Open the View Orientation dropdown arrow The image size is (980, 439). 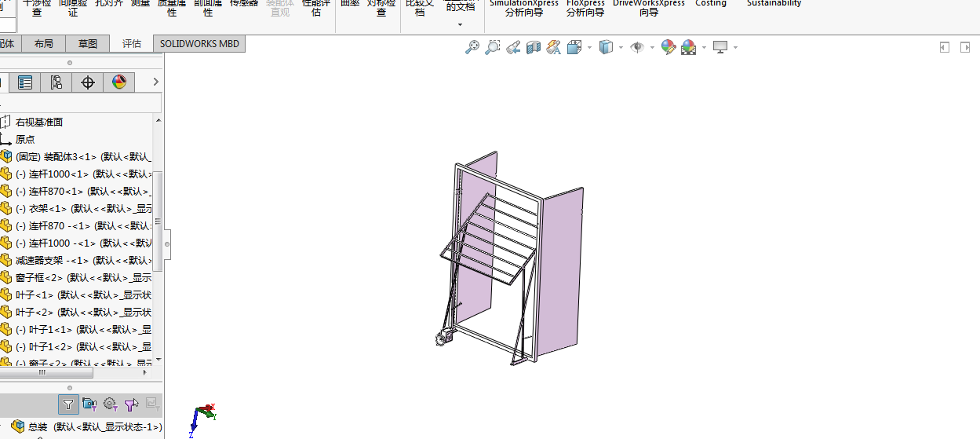click(x=589, y=48)
